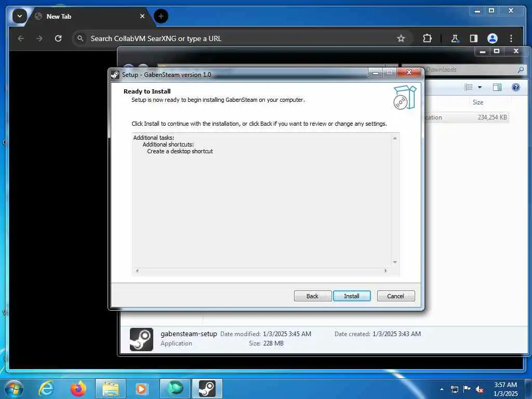Open the clock showing 3:57 AM
The image size is (532, 399).
(x=506, y=389)
